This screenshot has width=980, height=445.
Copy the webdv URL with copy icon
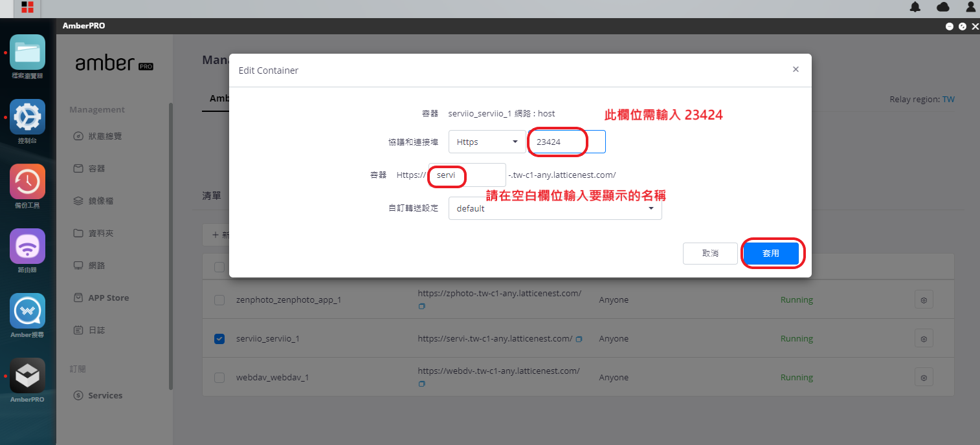coord(422,384)
